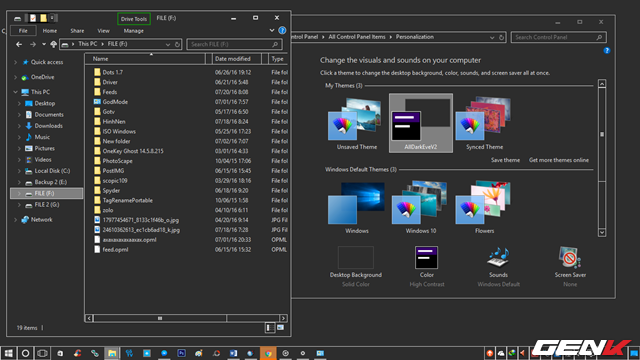This screenshot has width=640, height=360.
Task: Open Sounds settings icon
Action: tap(498, 258)
